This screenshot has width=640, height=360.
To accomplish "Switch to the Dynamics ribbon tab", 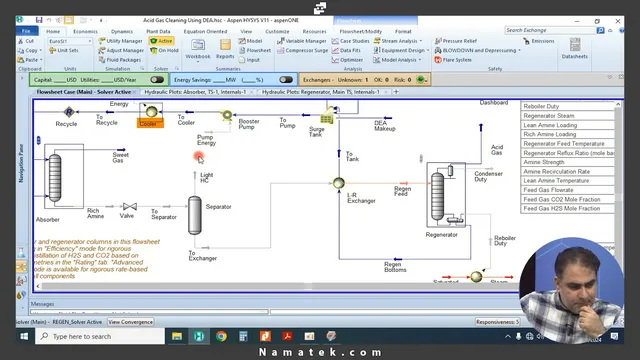I will tap(122, 31).
